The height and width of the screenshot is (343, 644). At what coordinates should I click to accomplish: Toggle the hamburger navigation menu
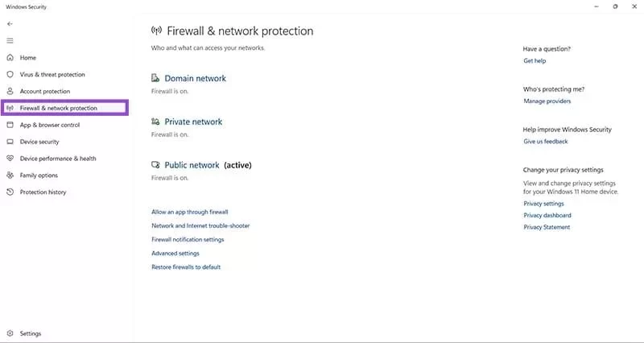pos(10,40)
